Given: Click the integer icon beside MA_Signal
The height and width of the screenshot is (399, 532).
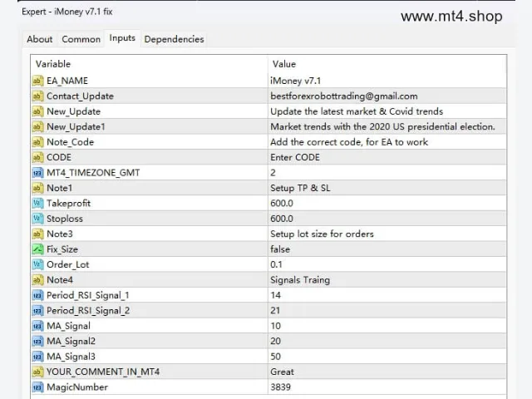Looking at the screenshot, I should (37, 326).
